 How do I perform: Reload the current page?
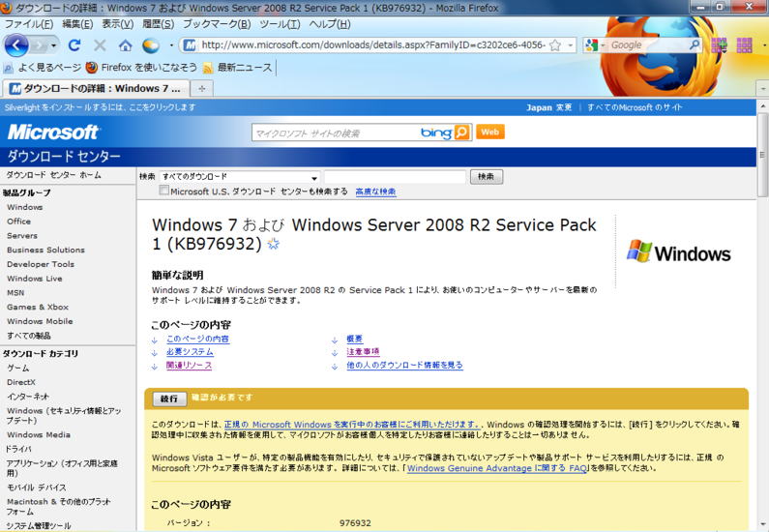click(x=74, y=45)
